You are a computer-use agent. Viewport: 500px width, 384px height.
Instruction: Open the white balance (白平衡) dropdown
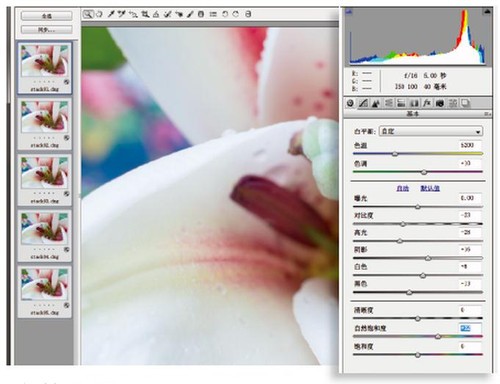click(431, 131)
